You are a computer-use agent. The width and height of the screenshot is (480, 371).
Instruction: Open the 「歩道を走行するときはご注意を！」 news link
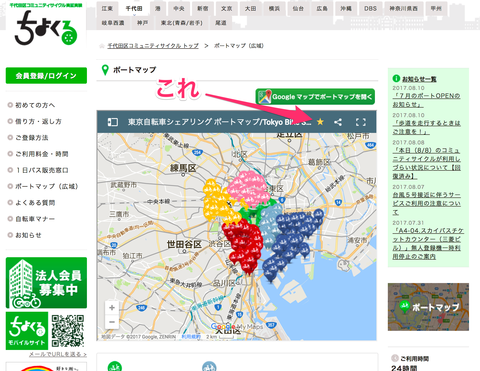tap(426, 127)
